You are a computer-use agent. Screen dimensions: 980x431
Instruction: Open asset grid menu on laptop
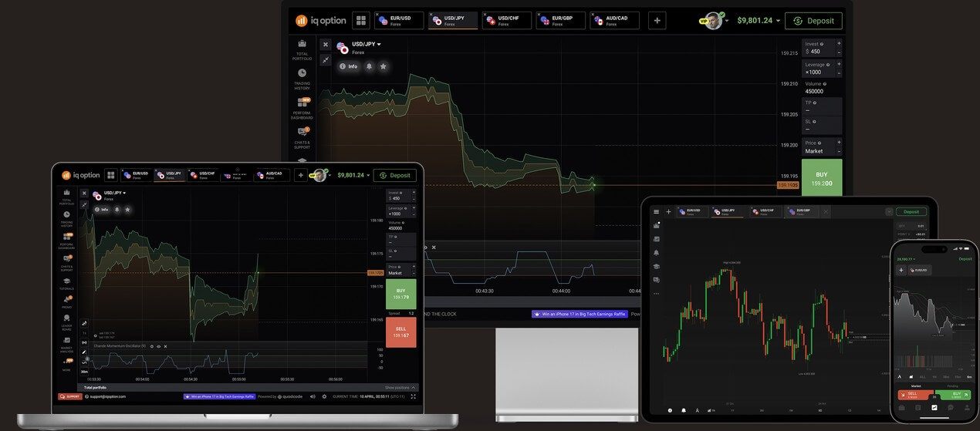(111, 175)
